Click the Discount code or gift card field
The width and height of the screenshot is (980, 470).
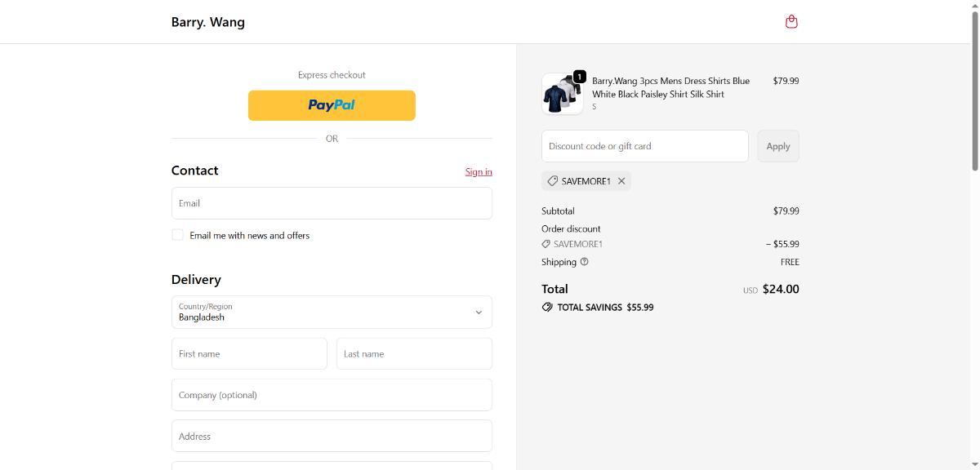(x=644, y=146)
